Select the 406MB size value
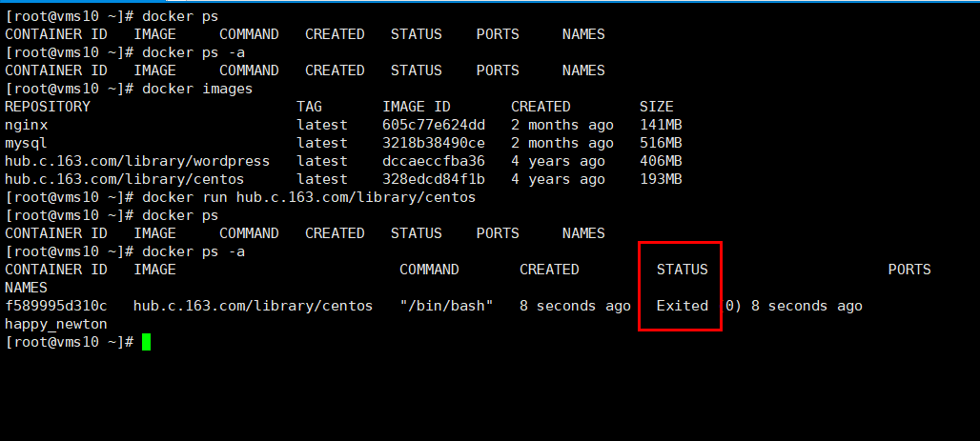Screen dimensions: 980x441 pyautogui.click(x=661, y=161)
